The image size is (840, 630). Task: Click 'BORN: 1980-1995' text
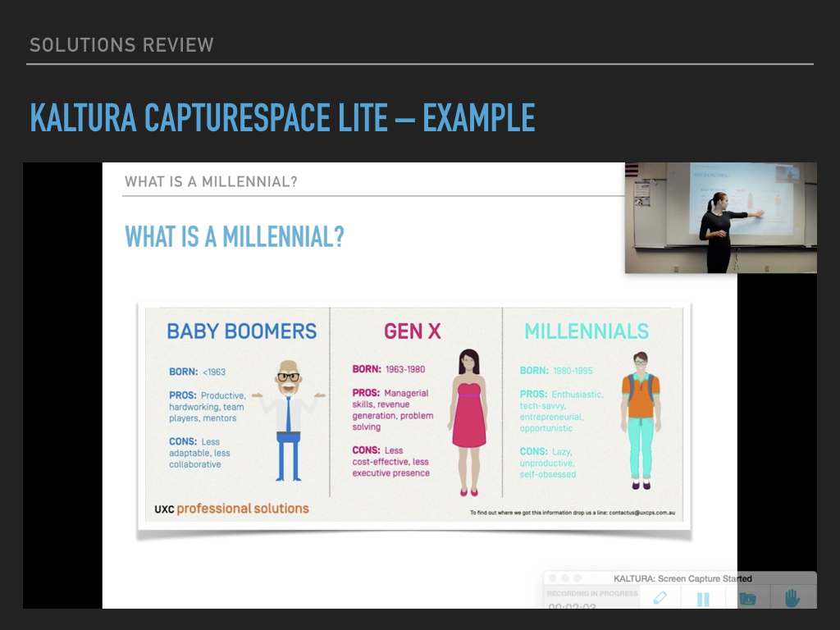[556, 371]
